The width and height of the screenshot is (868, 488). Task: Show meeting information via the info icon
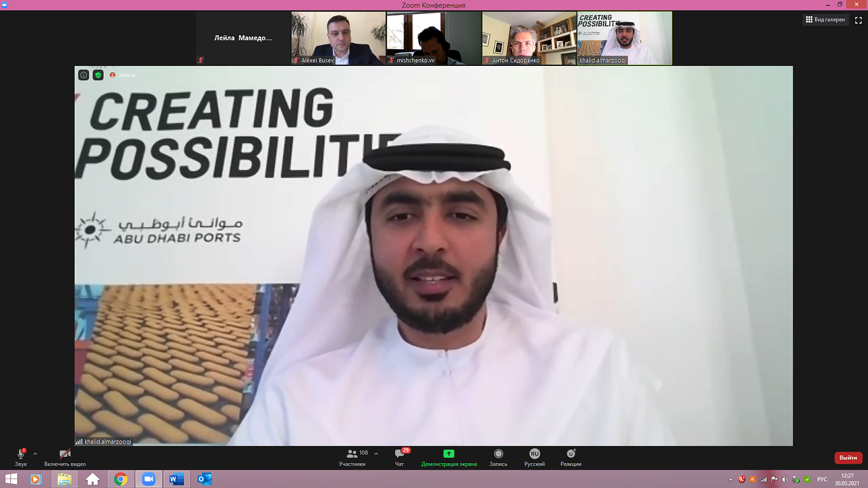click(84, 75)
